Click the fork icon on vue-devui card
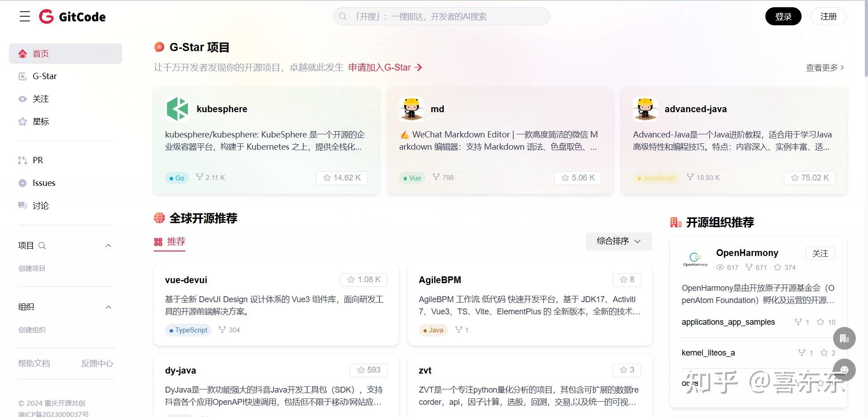The height and width of the screenshot is (417, 868). [222, 330]
